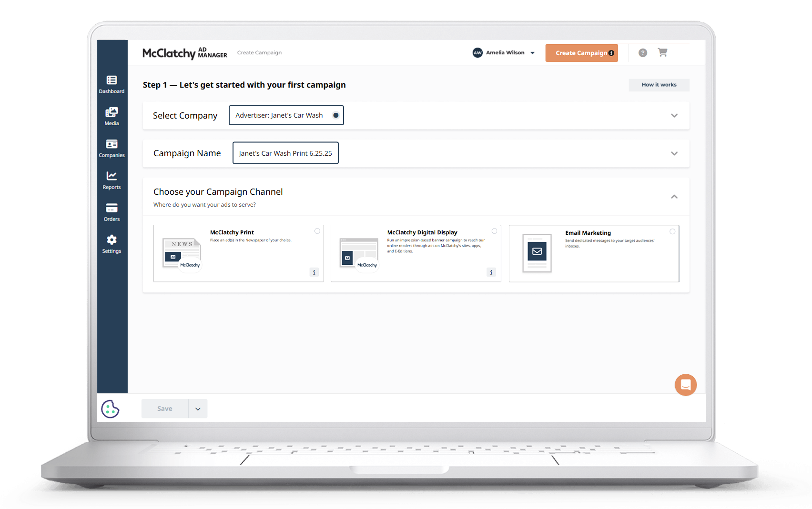812x509 pixels.
Task: Open the dropdown arrow next to Save
Action: [x=198, y=409]
